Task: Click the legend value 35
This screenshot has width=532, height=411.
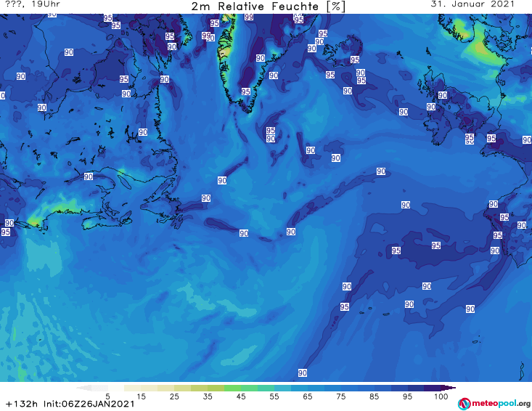Action: tap(208, 396)
